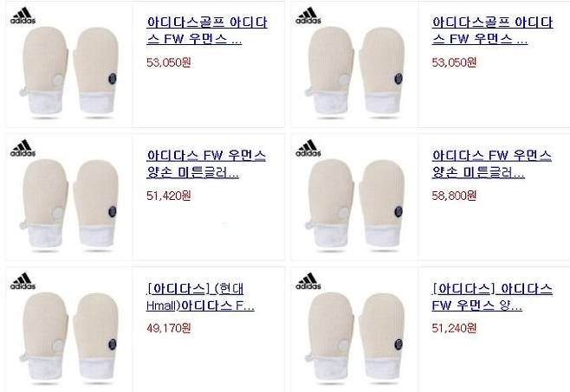Screen dimensions: 570x392
Task: Click the adidas logo on the left 53,050원 listing
Action: pos(23,16)
